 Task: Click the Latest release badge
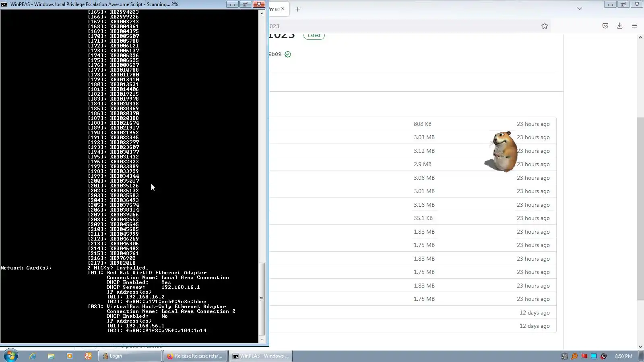pos(314,36)
